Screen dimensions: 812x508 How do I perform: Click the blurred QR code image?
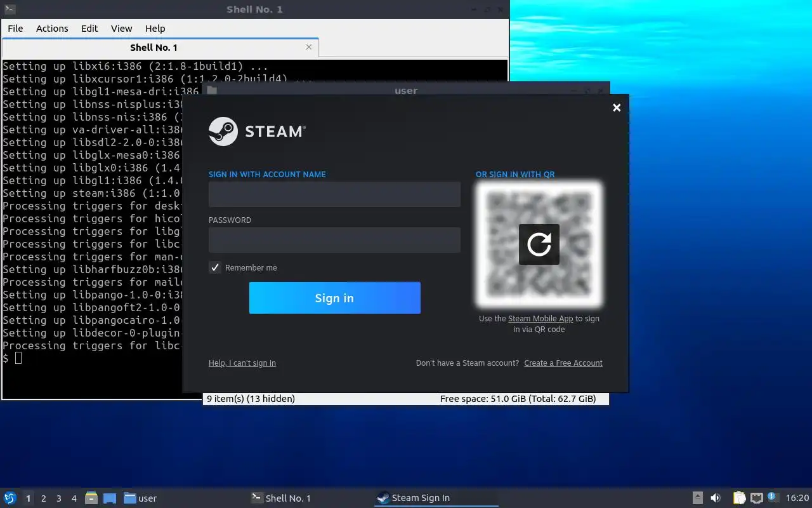click(539, 244)
